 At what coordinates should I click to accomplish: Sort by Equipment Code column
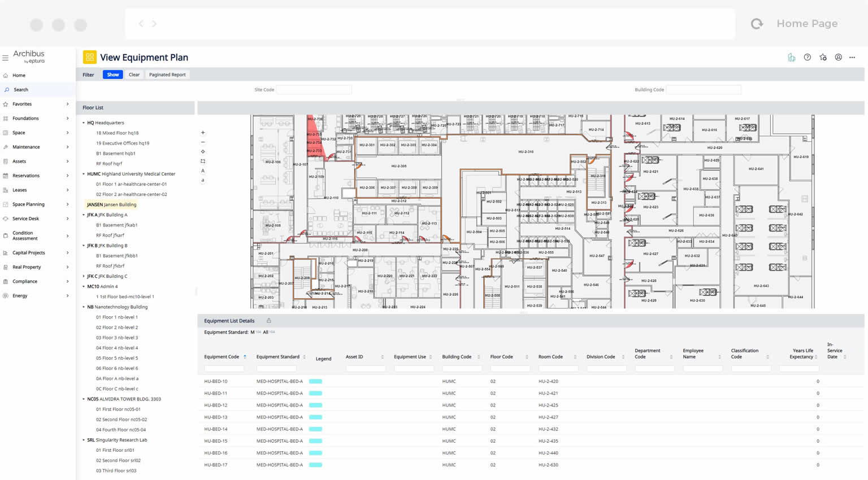[245, 357]
